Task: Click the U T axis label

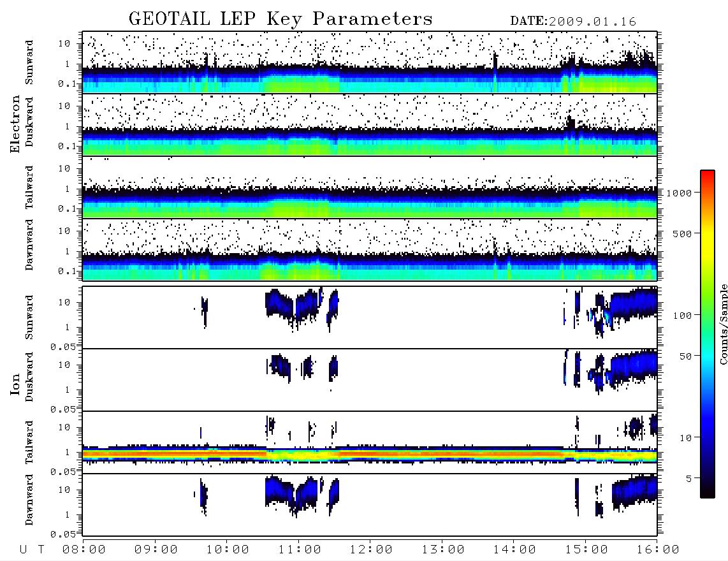Action: pyautogui.click(x=32, y=550)
